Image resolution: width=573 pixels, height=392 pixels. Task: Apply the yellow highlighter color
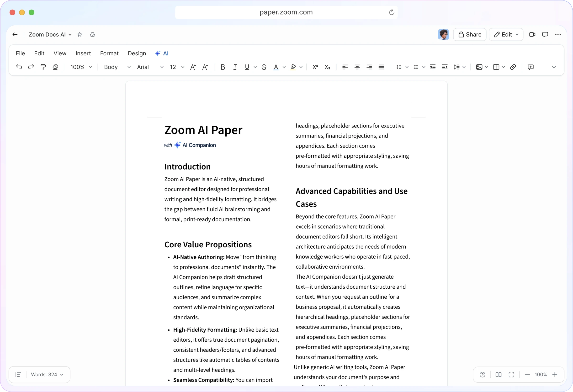click(293, 67)
